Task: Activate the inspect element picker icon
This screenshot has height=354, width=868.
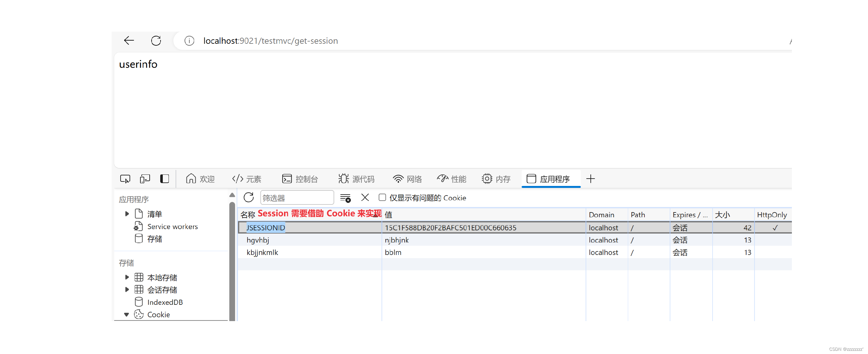Action: pyautogui.click(x=125, y=179)
